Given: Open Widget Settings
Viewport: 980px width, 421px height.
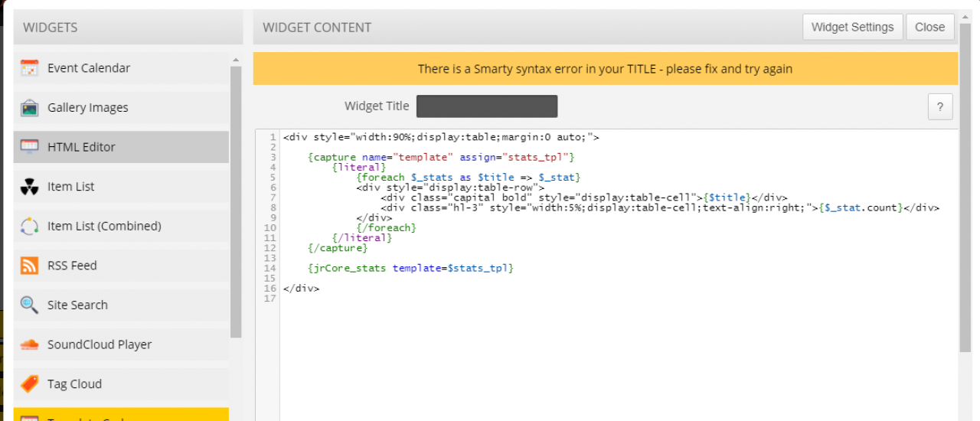Looking at the screenshot, I should [852, 27].
